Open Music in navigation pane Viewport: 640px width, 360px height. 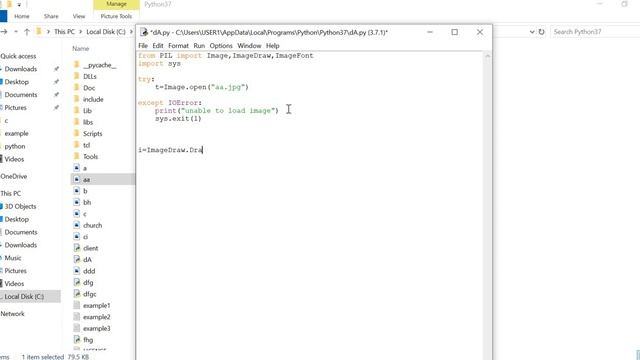tap(13, 258)
